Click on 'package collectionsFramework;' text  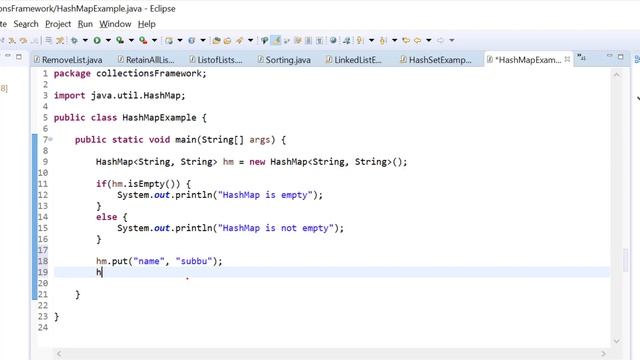[130, 73]
